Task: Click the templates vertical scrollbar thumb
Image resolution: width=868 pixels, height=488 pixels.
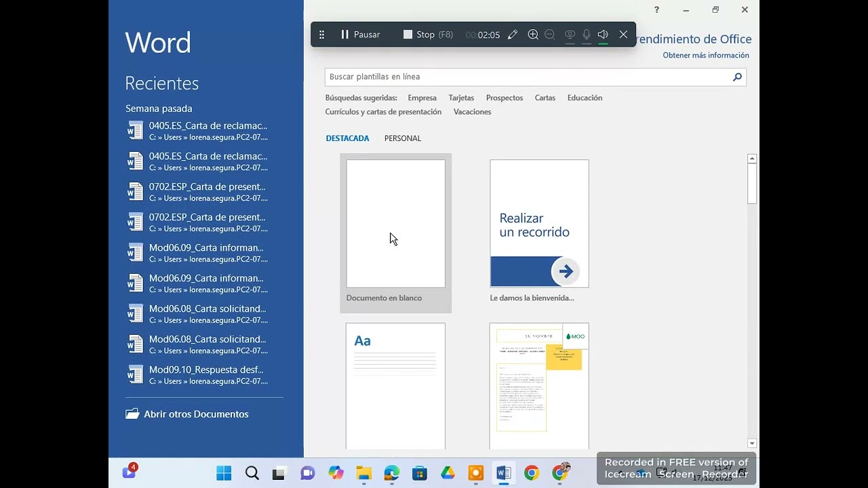Action: [x=752, y=183]
